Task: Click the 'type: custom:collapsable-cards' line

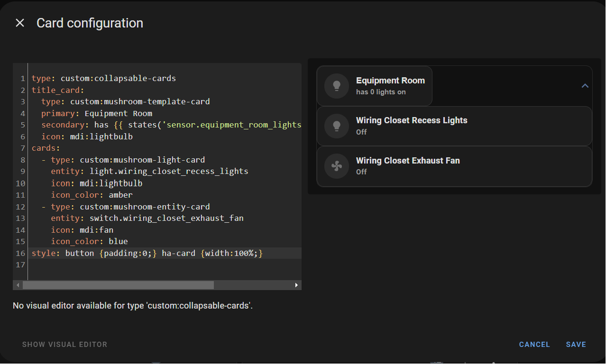Action: tap(104, 78)
